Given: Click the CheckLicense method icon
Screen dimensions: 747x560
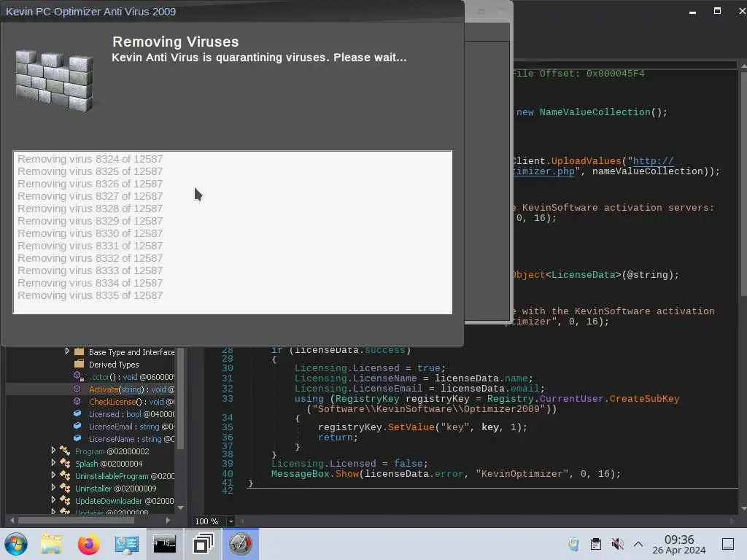Looking at the screenshot, I should [x=77, y=402].
